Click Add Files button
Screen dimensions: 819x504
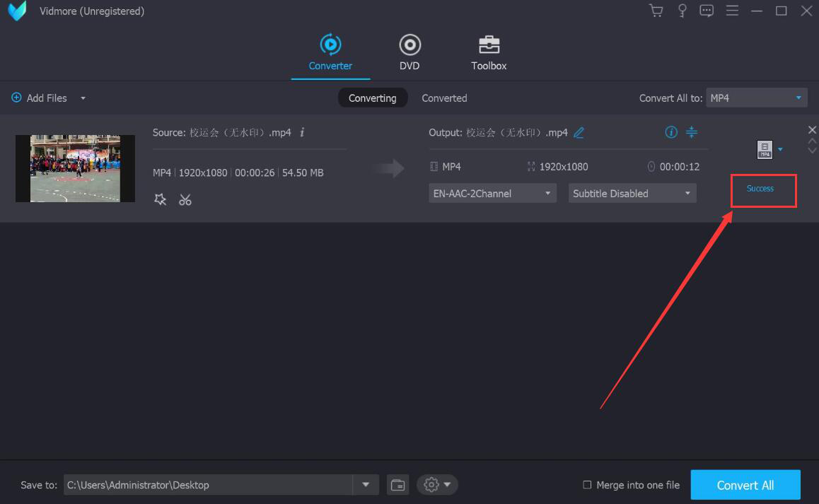(x=40, y=98)
